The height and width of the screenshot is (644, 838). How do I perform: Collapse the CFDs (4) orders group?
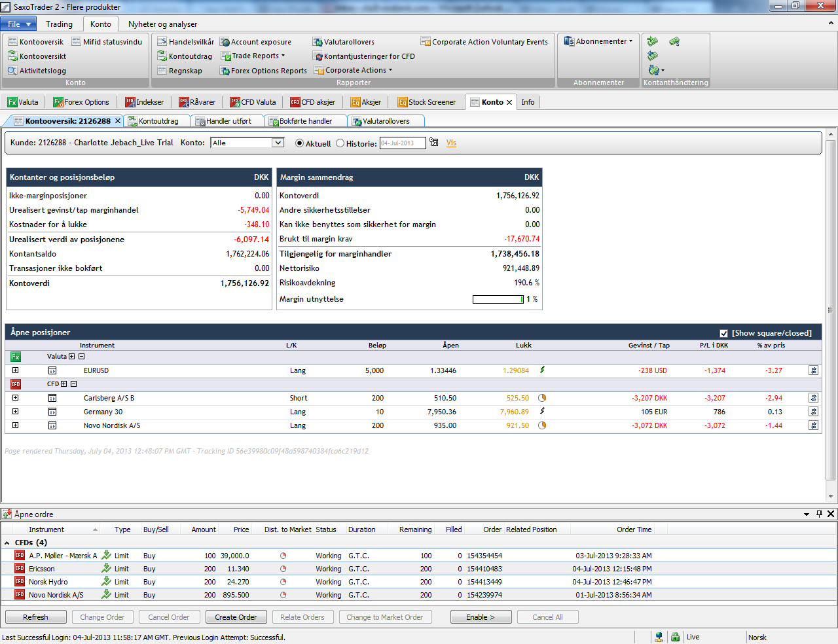pos(7,543)
